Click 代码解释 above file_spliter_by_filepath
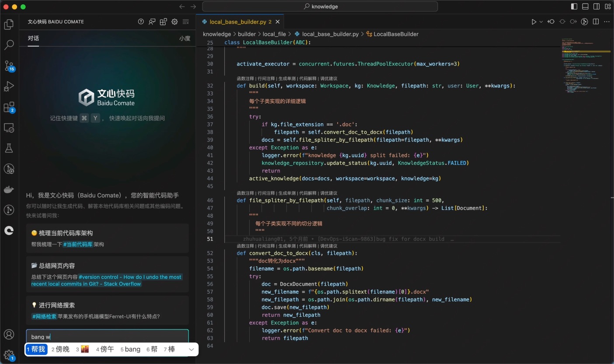Image resolution: width=614 pixels, height=364 pixels. [308, 193]
